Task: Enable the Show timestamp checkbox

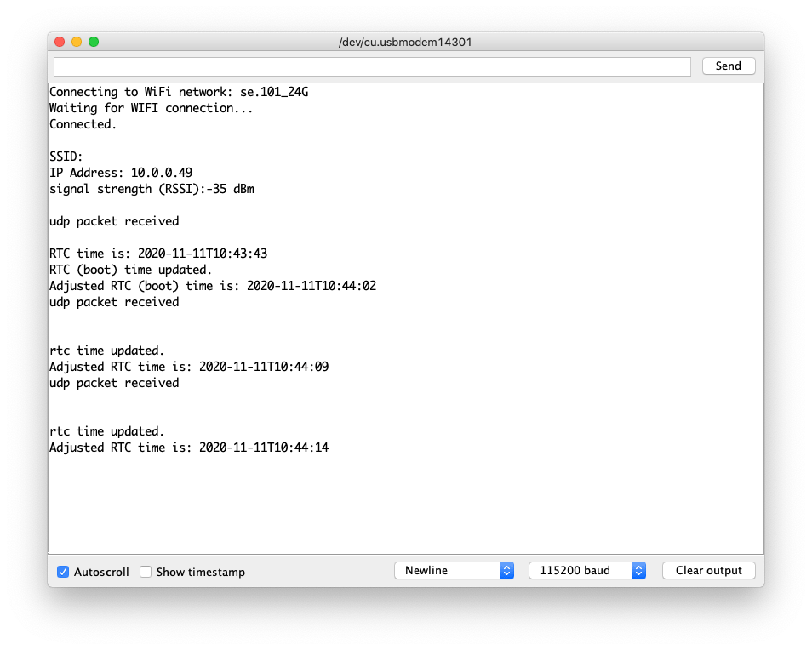Action: point(146,572)
